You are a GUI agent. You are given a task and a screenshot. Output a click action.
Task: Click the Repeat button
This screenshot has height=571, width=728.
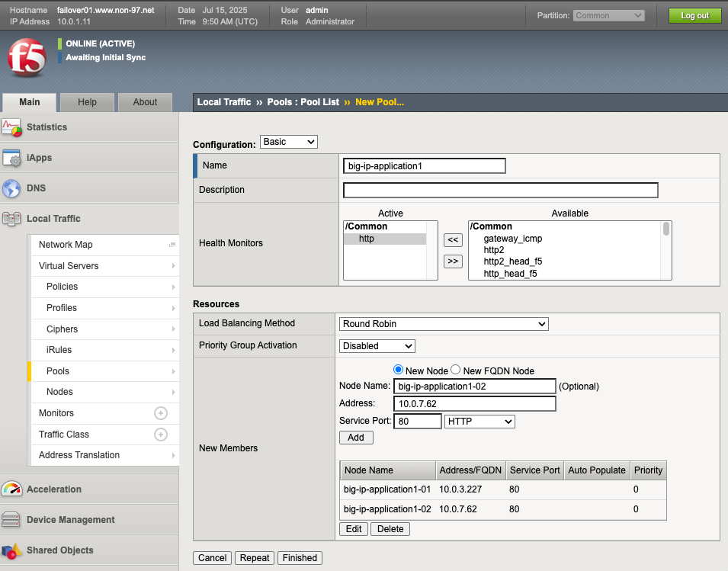click(x=255, y=557)
